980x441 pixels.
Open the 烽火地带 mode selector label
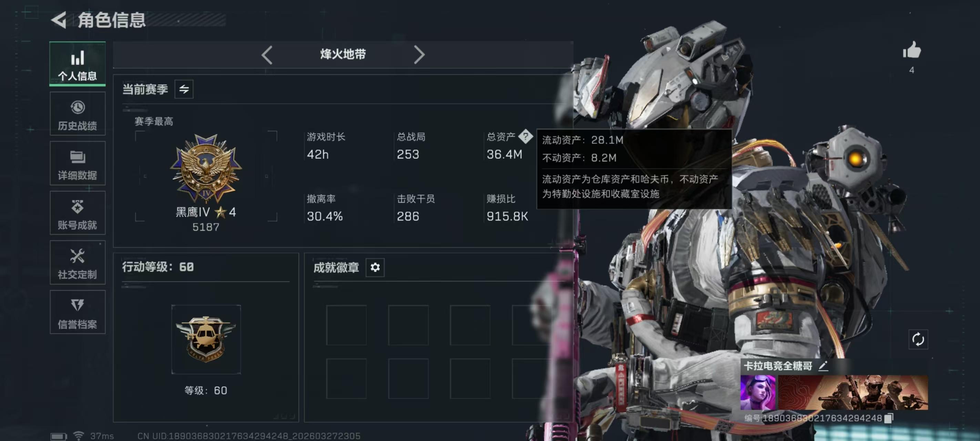tap(343, 54)
